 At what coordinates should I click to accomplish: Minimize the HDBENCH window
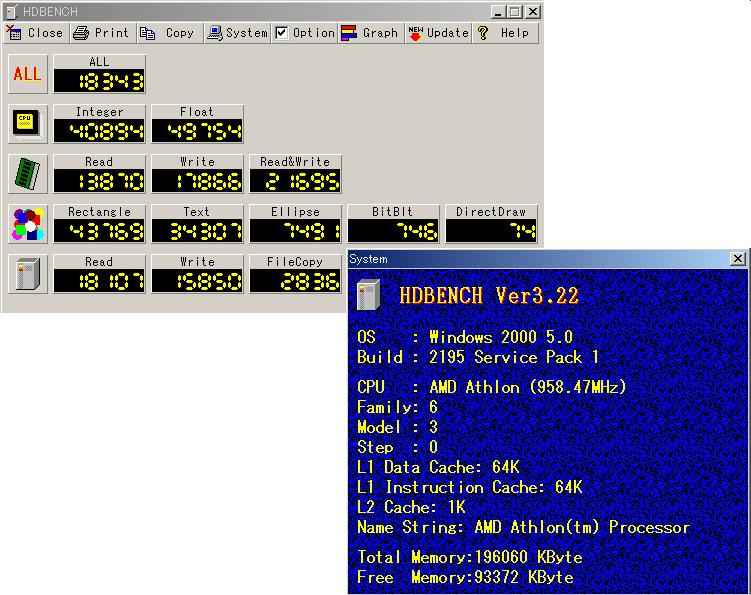tap(498, 11)
